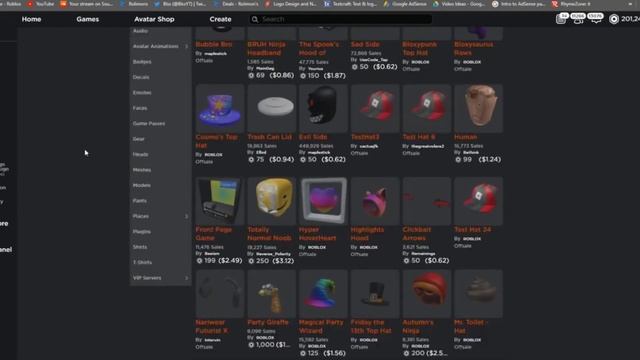The image size is (640, 360).
Task: Expand the Avatar Animations submenu arrow
Action: click(187, 46)
